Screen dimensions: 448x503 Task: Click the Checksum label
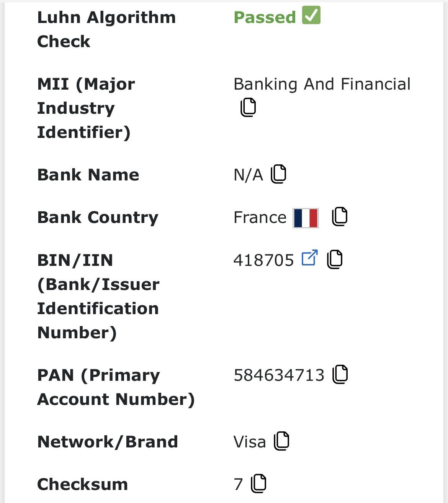coord(82,484)
